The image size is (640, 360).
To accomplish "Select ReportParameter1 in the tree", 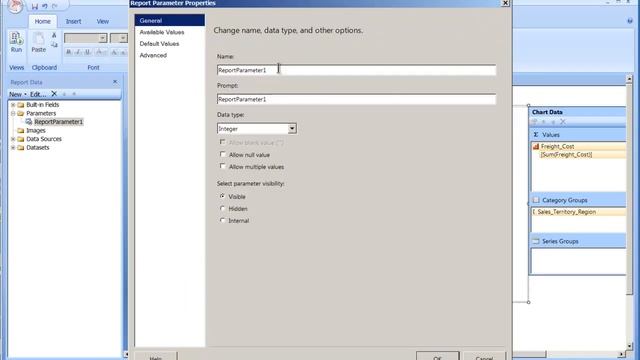I will pos(58,122).
